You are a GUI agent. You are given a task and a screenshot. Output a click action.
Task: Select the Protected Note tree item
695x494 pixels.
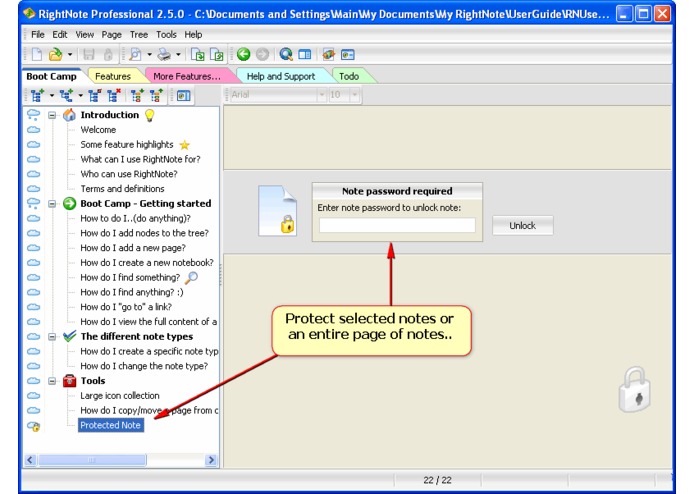coord(111,425)
